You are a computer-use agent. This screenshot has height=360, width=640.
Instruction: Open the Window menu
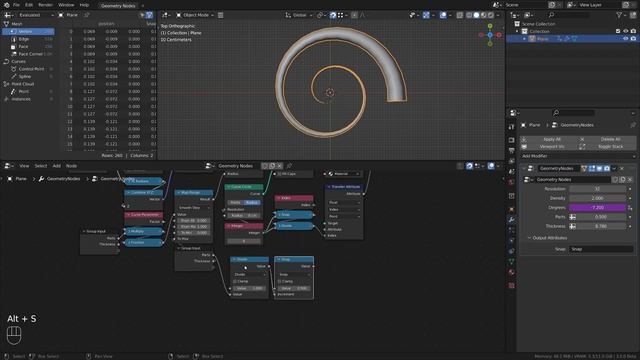(x=66, y=5)
